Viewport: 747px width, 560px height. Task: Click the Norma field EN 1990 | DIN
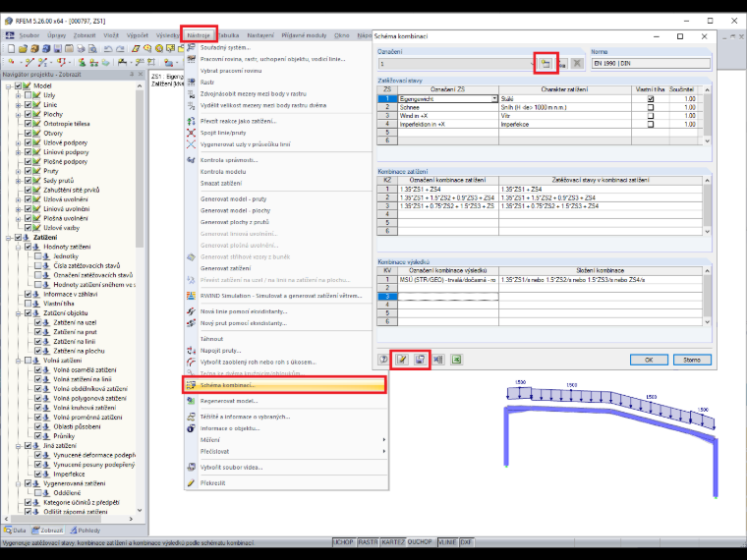(x=651, y=63)
